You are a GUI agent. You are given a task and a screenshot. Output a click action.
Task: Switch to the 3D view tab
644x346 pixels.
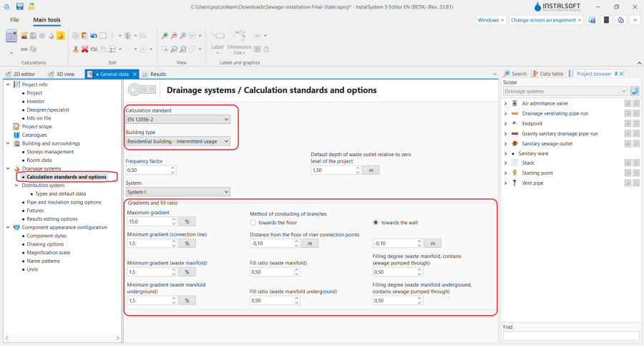point(62,74)
